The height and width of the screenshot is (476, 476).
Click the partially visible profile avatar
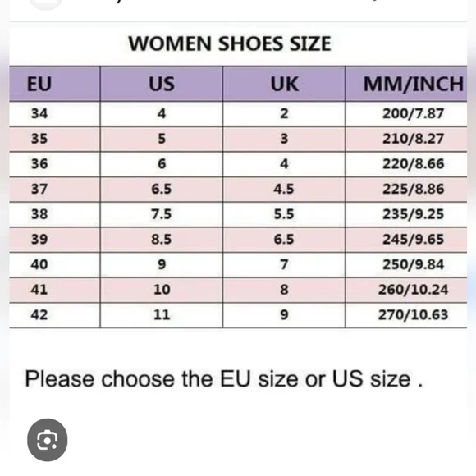coord(46,5)
